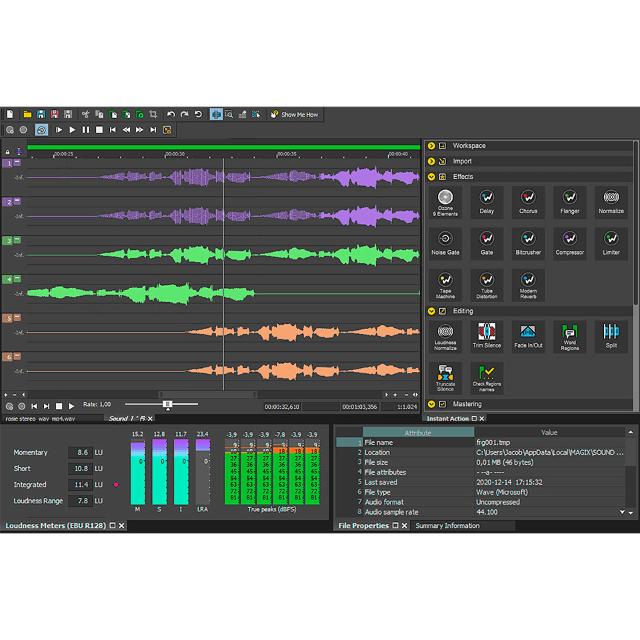Click the Noise Gate effect

click(445, 242)
